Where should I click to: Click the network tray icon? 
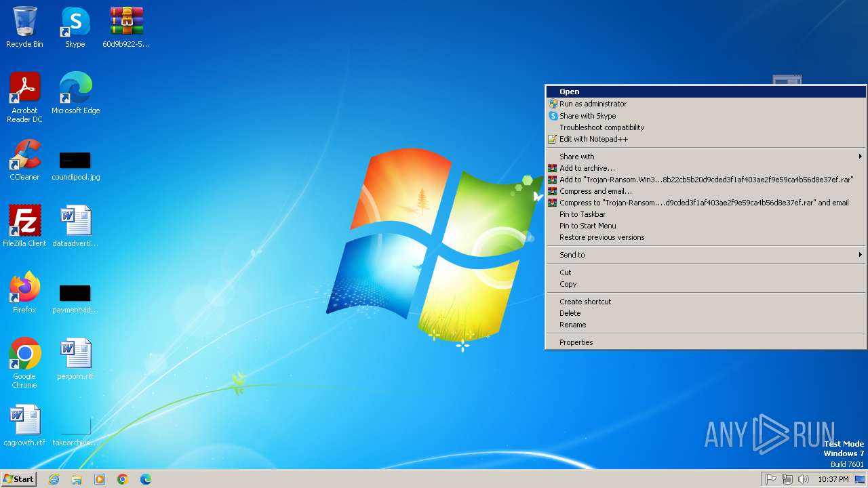click(787, 479)
